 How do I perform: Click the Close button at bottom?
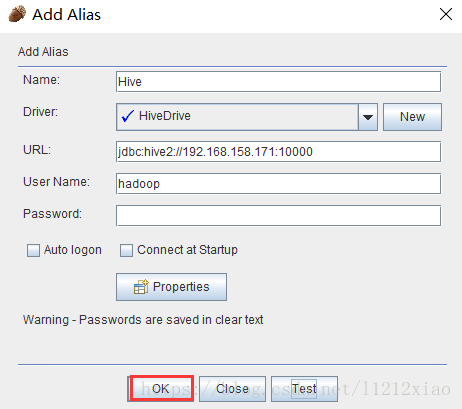coord(232,389)
